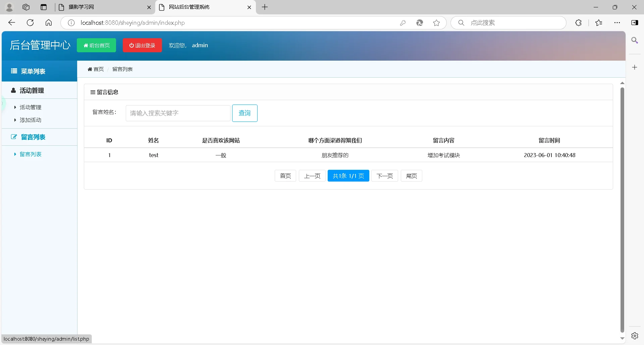This screenshot has height=345, width=644.
Task: Open the browser favorites star icon
Action: [x=599, y=22]
